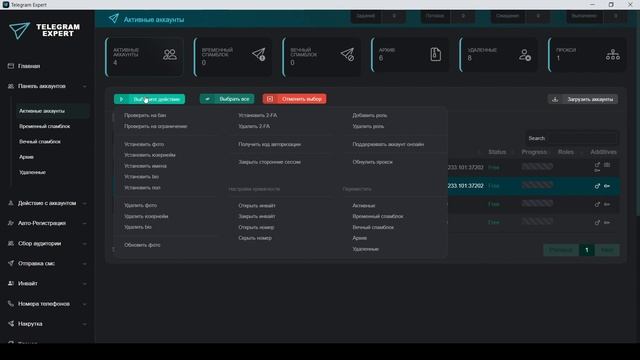The width and height of the screenshot is (640, 360).
Task: Expand the Отправка смс chevron
Action: [x=84, y=264]
